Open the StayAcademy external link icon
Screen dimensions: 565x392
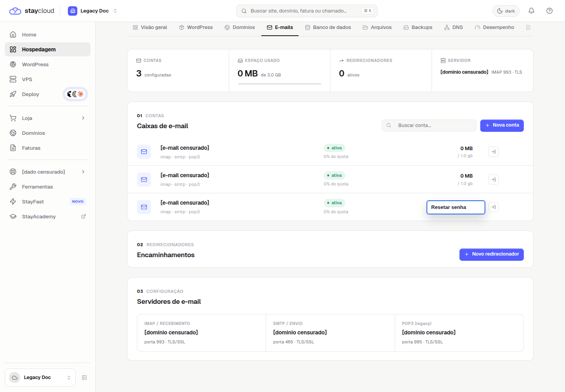(84, 216)
